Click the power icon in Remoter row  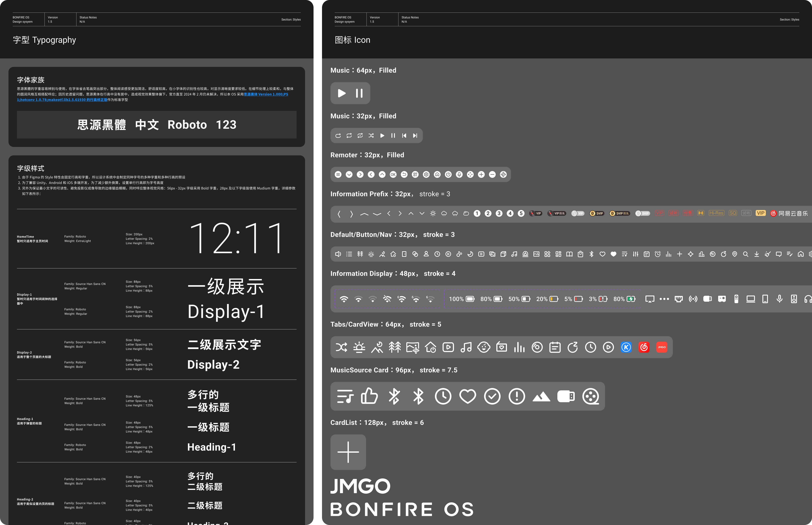click(448, 175)
